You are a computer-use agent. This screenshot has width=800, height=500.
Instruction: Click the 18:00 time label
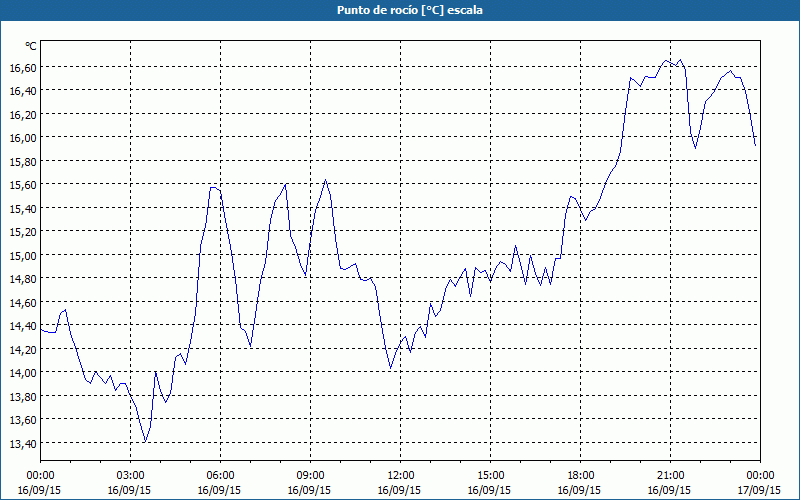coord(581,476)
